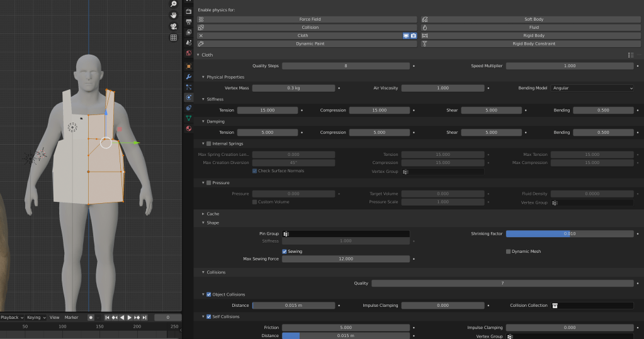The image size is (644, 339).
Task: Open the Playback menu in timeline
Action: tap(12, 318)
